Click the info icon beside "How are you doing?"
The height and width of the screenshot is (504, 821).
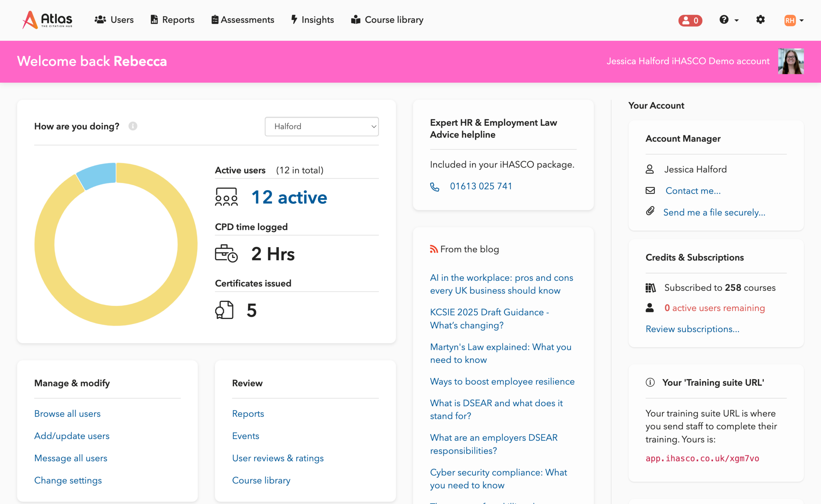click(x=133, y=126)
